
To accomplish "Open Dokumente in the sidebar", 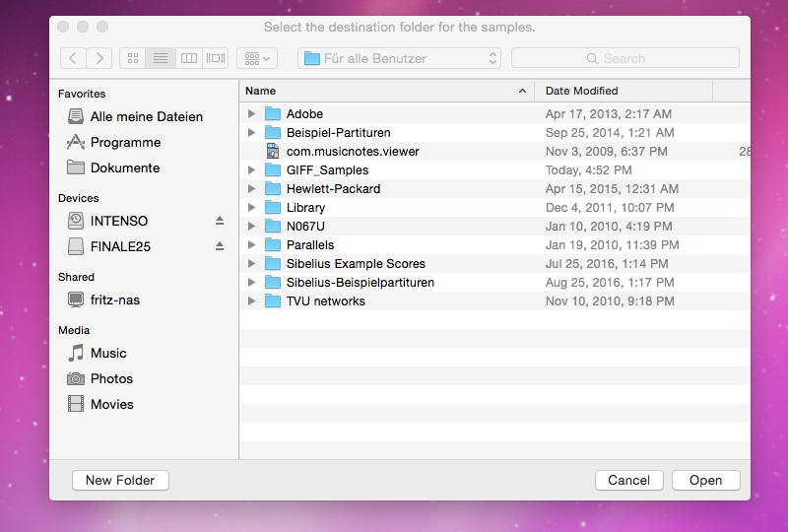I will click(x=124, y=167).
